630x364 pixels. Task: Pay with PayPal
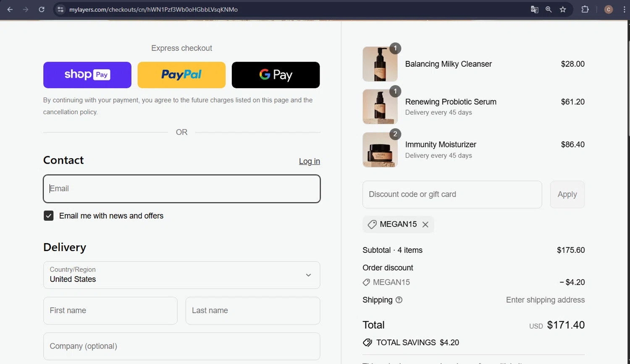point(181,75)
